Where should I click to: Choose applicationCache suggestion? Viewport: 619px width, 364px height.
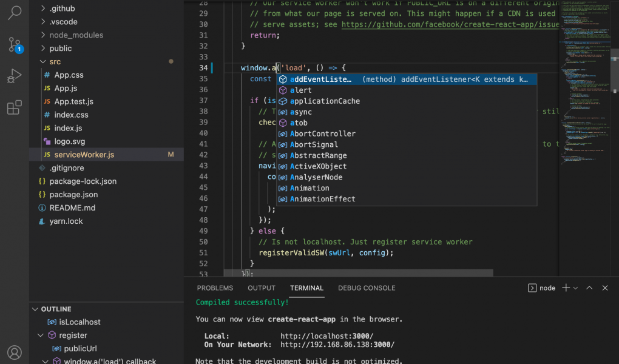point(407,101)
